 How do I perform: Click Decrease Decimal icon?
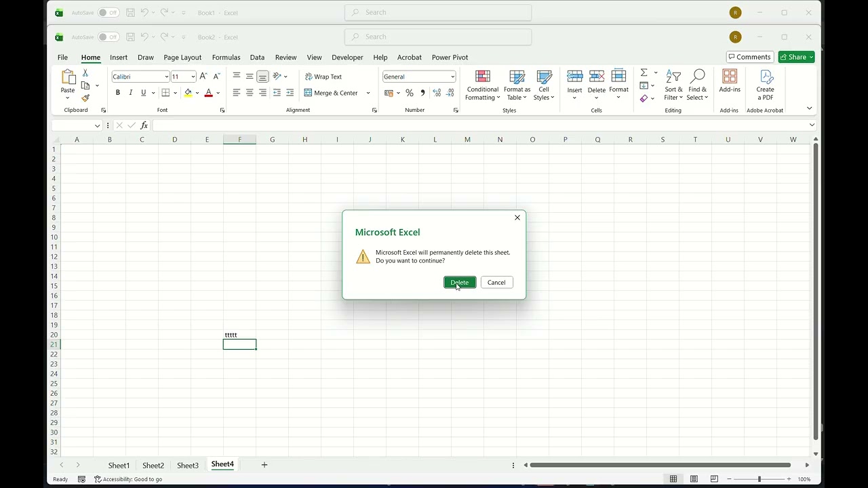click(450, 93)
